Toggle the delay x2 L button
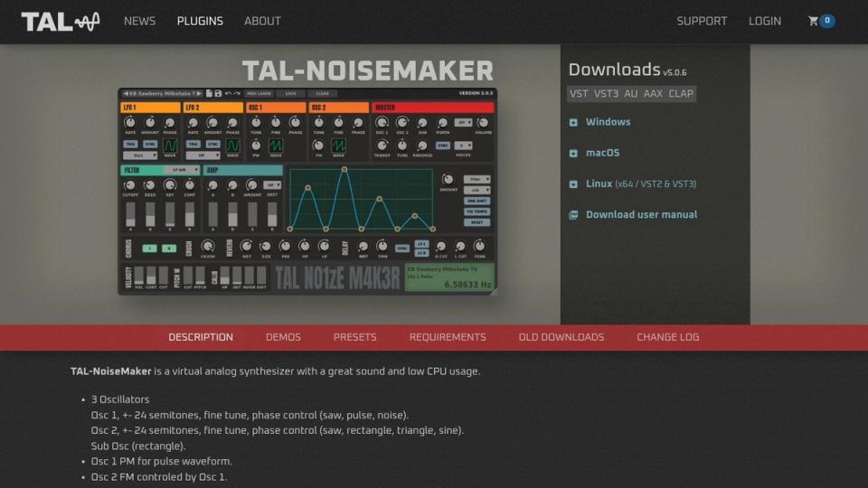 click(x=422, y=243)
